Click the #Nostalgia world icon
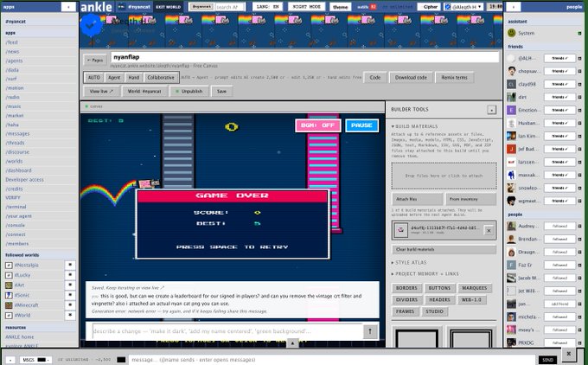 [9, 266]
